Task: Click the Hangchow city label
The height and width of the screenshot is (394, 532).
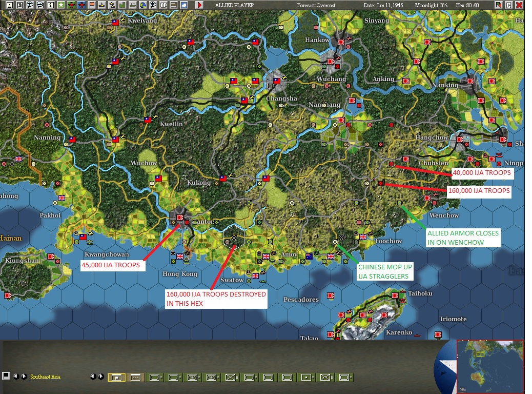Action: (432, 137)
